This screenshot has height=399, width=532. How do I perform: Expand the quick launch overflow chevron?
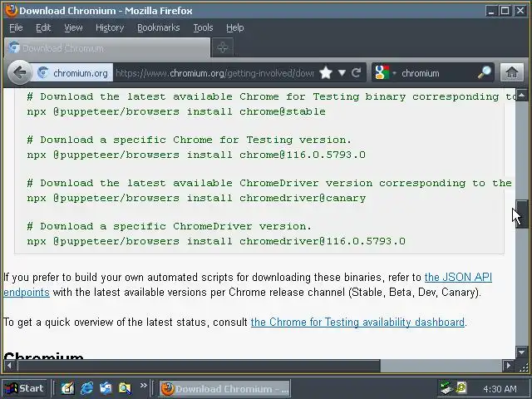[x=144, y=385]
